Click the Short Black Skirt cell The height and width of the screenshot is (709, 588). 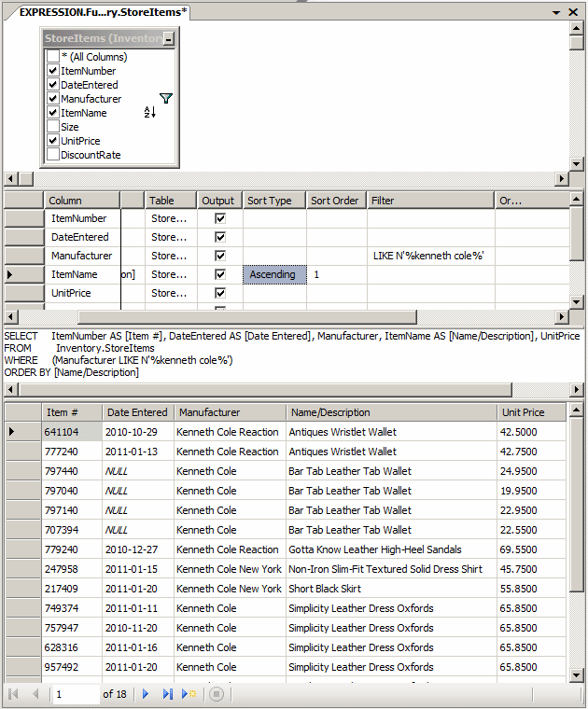point(391,589)
